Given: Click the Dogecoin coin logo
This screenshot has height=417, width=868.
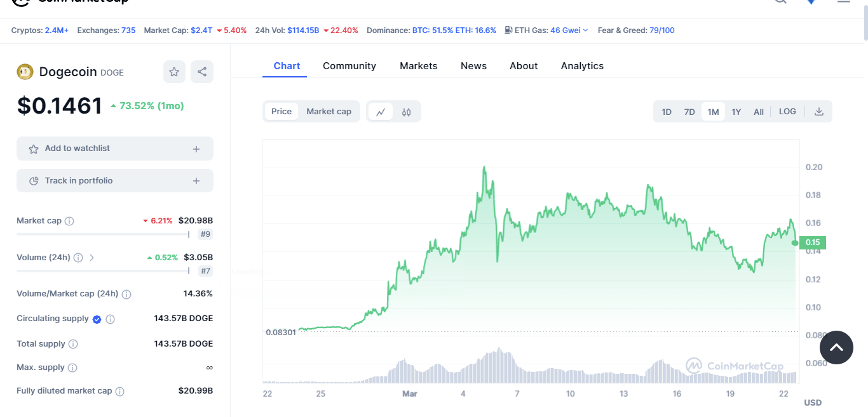Looking at the screenshot, I should 25,72.
